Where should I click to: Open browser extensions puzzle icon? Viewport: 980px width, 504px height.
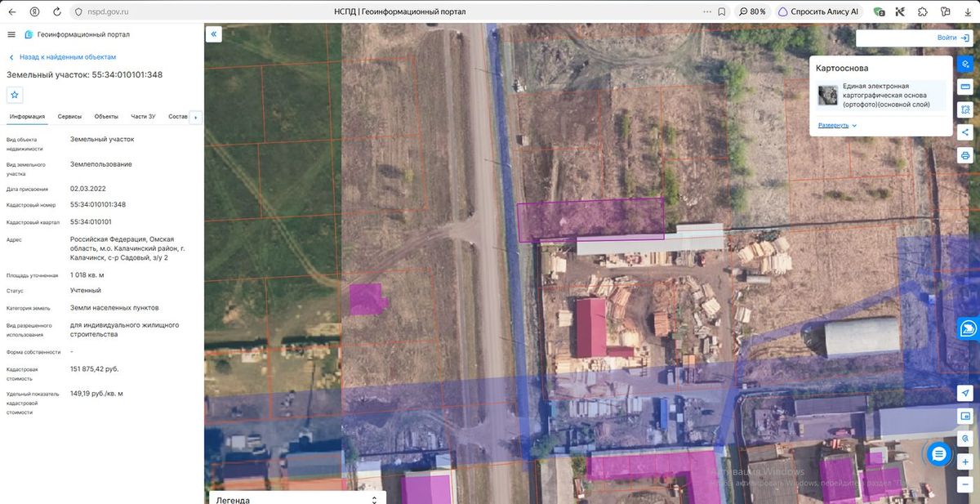pos(922,12)
